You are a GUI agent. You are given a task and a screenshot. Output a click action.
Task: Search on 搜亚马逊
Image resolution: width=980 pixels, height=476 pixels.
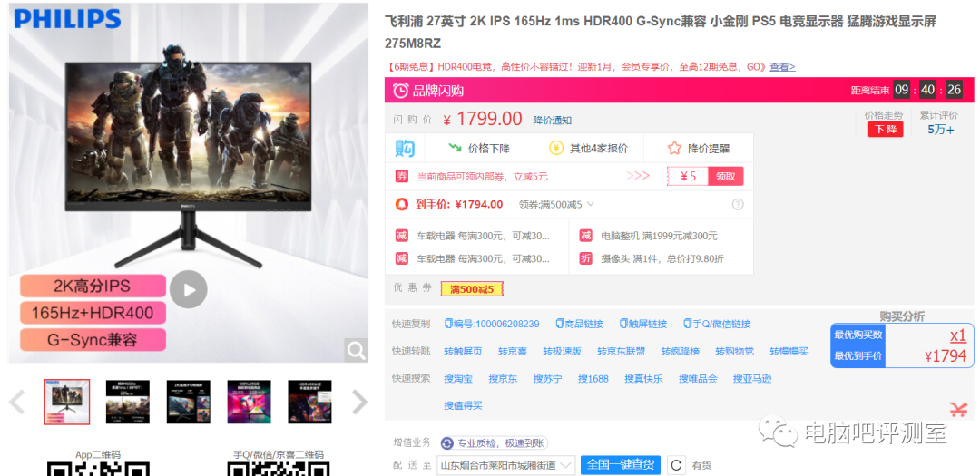click(x=752, y=379)
